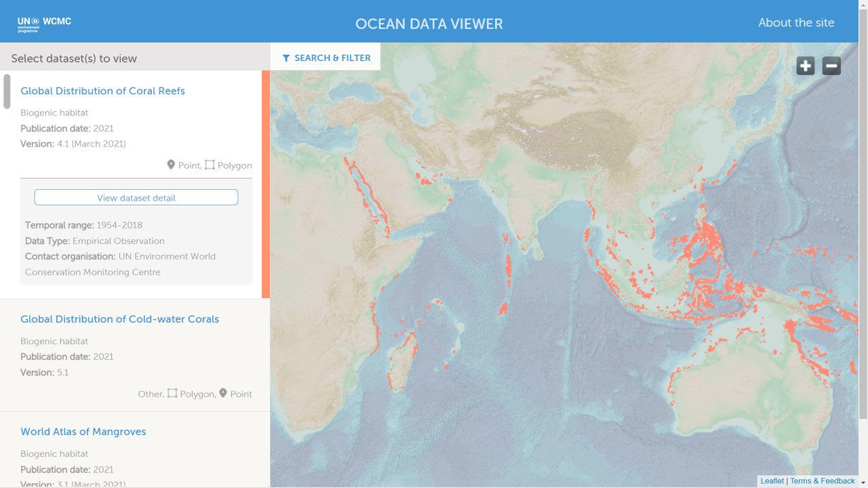The width and height of the screenshot is (868, 488).
Task: Click the Point marker icon for Coral Reefs
Action: 171,165
